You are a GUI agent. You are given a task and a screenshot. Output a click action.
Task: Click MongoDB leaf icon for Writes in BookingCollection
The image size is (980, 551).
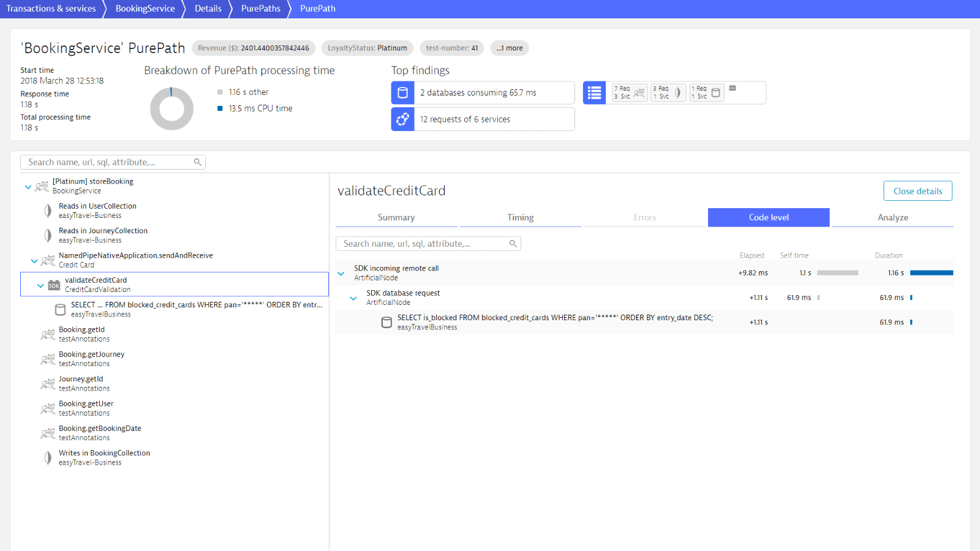pyautogui.click(x=48, y=457)
